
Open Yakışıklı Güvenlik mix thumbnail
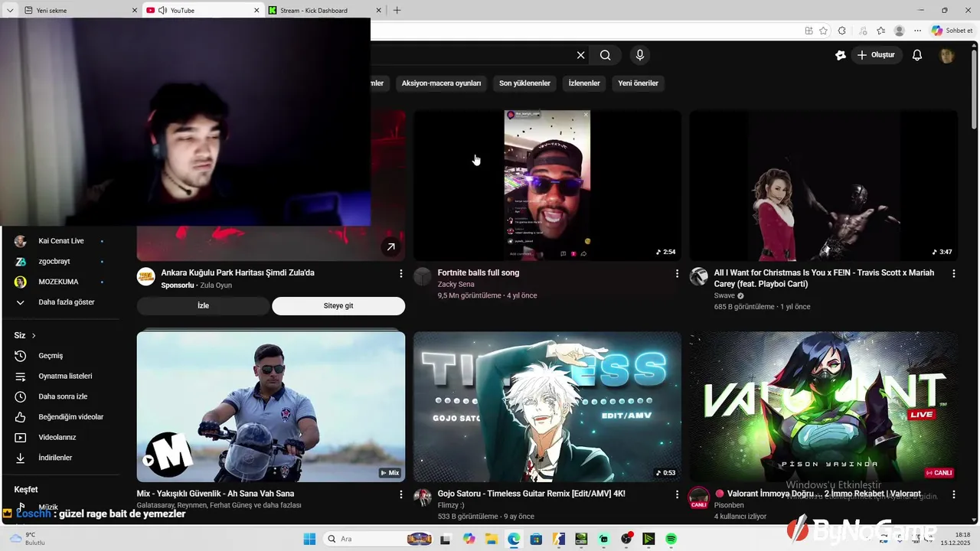(x=271, y=406)
